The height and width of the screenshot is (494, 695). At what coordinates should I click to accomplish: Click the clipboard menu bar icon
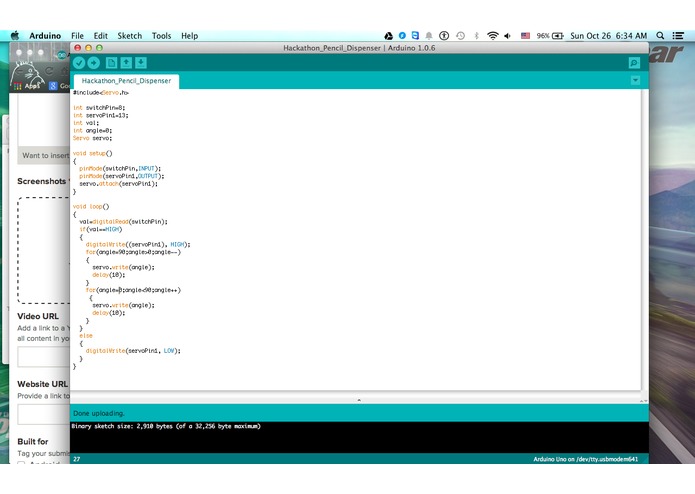click(x=415, y=35)
